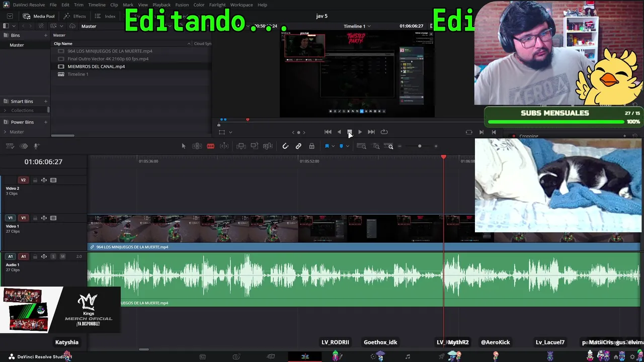Toggle Loop playback

pyautogui.click(x=384, y=132)
